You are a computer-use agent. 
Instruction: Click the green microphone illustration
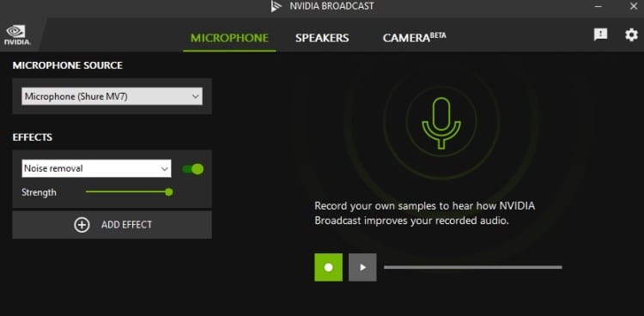coord(441,123)
